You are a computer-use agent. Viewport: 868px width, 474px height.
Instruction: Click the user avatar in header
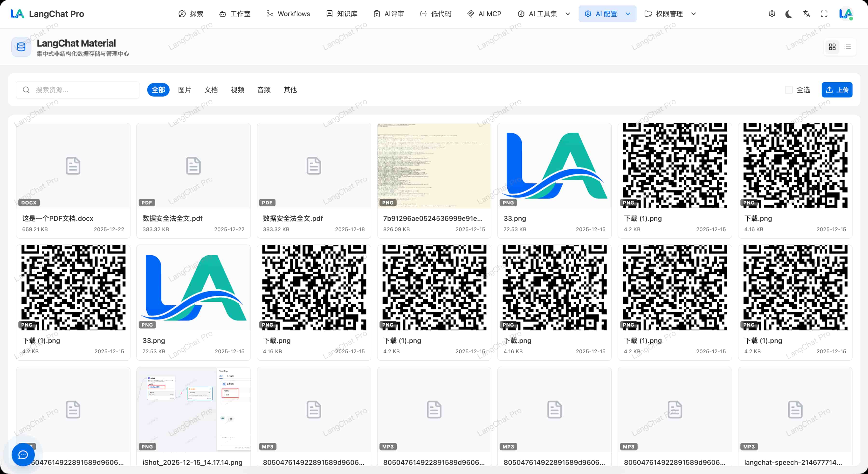click(x=845, y=14)
